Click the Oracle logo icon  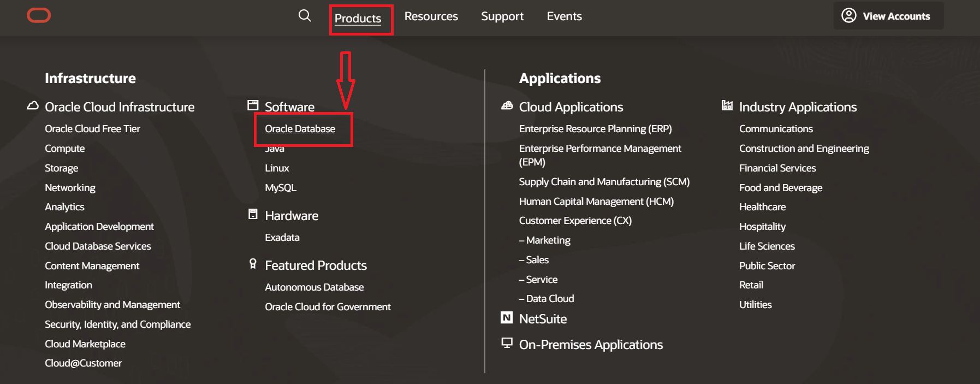point(39,15)
